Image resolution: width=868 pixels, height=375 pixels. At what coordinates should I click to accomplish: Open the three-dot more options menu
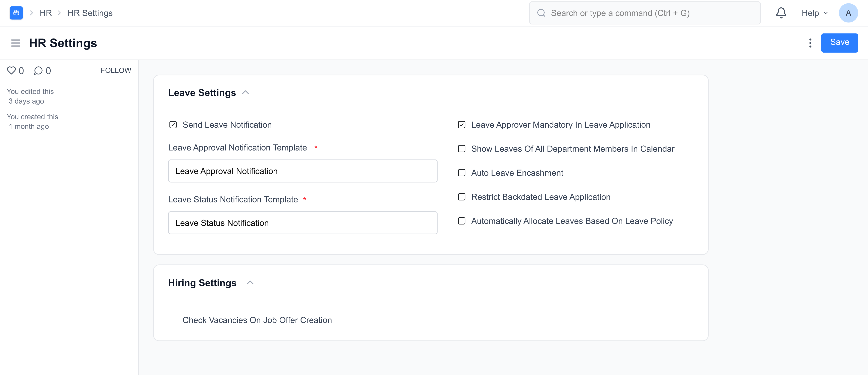click(x=810, y=43)
